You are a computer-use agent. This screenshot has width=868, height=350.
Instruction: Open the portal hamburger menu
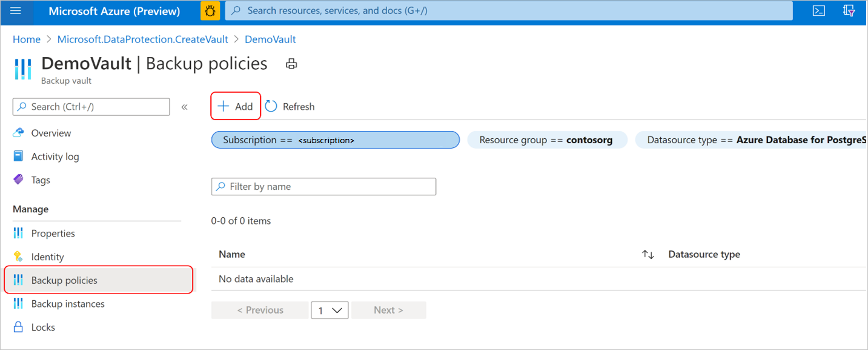pyautogui.click(x=16, y=11)
